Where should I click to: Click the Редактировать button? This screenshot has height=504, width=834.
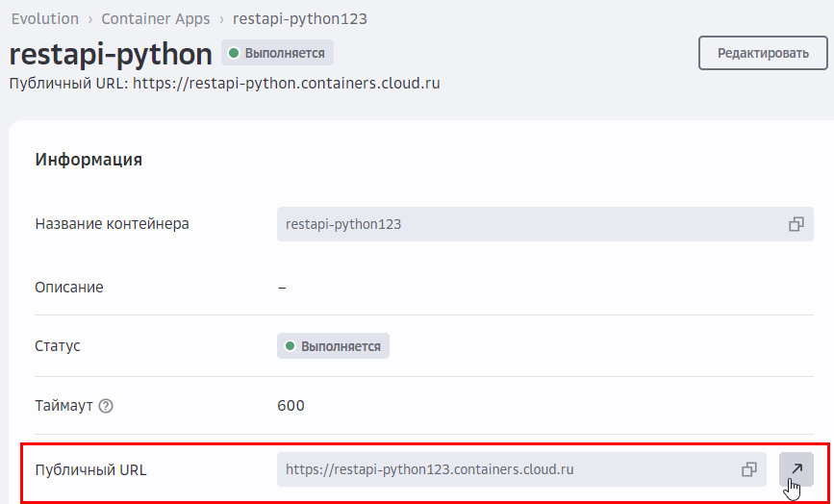pos(763,53)
